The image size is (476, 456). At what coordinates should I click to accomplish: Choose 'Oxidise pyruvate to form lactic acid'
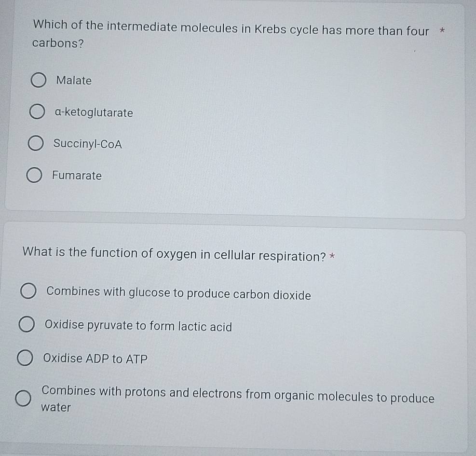coord(27,323)
